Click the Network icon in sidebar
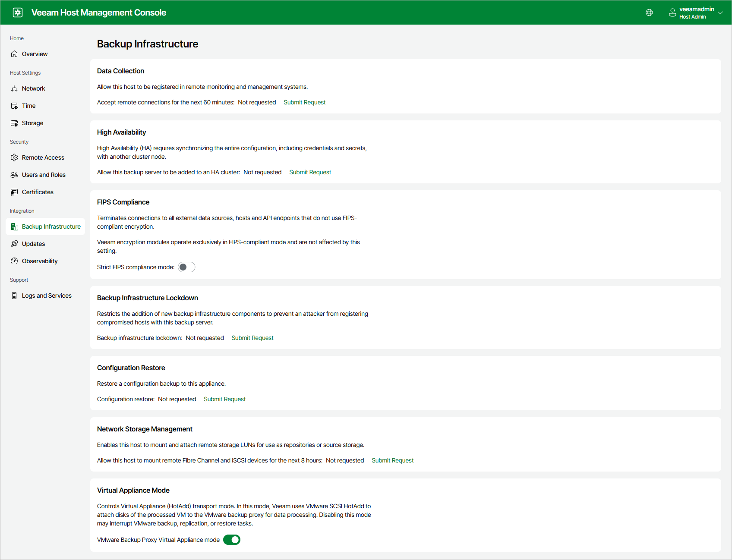 [14, 88]
